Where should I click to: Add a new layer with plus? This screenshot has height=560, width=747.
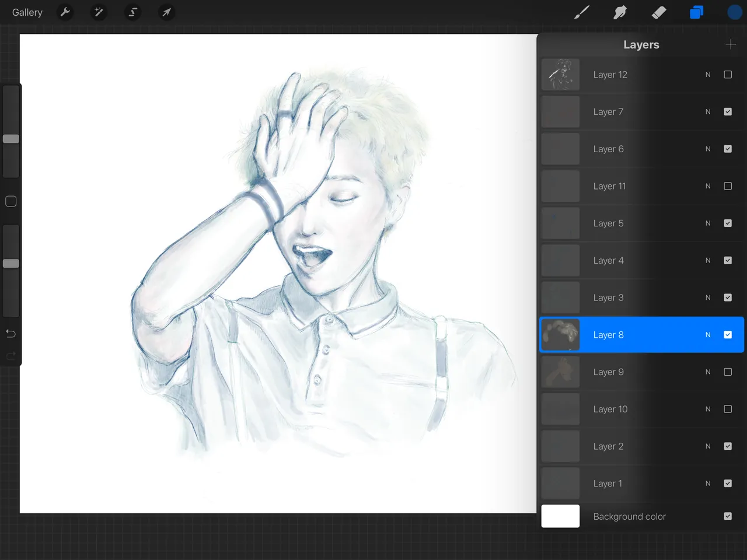tap(731, 44)
